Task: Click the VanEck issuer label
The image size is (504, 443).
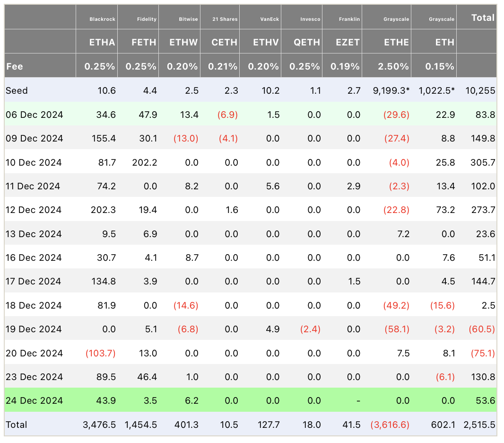Action: coord(269,19)
